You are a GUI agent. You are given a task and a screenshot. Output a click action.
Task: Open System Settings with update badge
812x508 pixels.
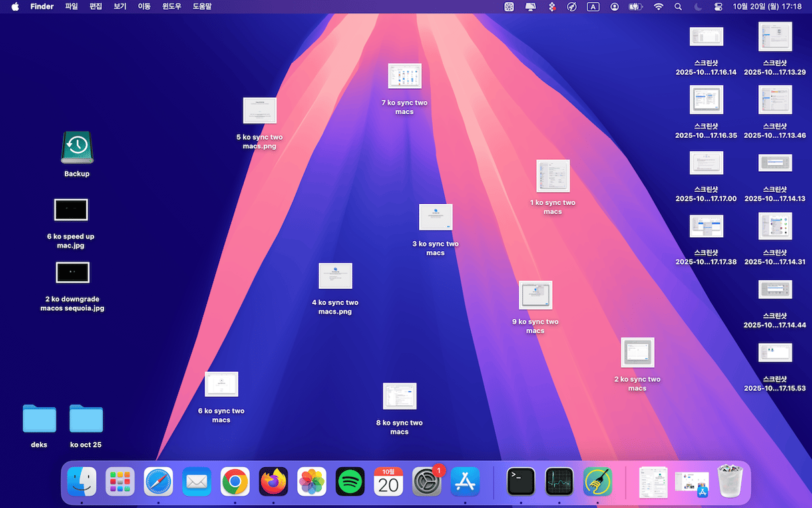point(427,481)
